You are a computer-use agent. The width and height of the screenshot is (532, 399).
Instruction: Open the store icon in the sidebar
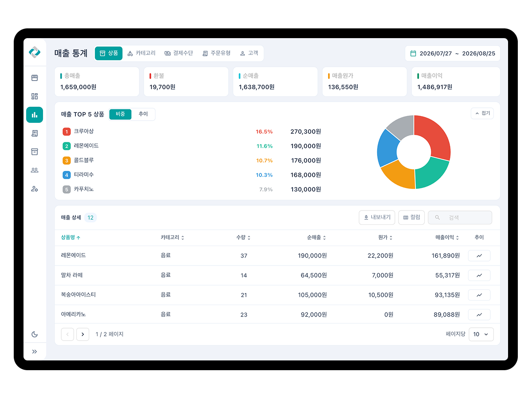pos(35,78)
